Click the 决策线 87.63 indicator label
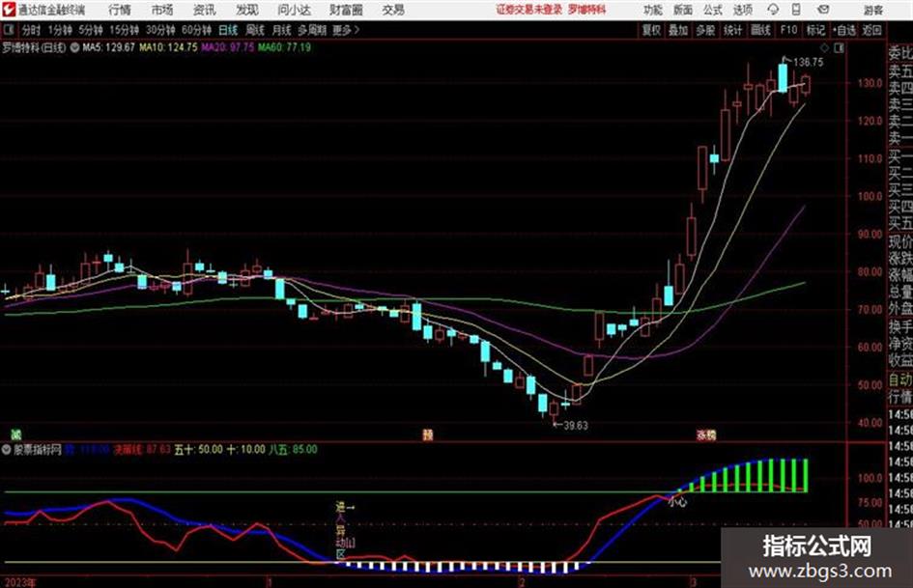 pyautogui.click(x=141, y=449)
